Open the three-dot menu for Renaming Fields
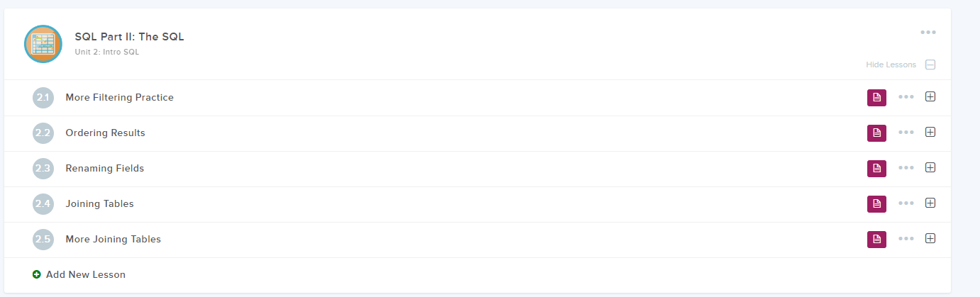 [x=906, y=168]
